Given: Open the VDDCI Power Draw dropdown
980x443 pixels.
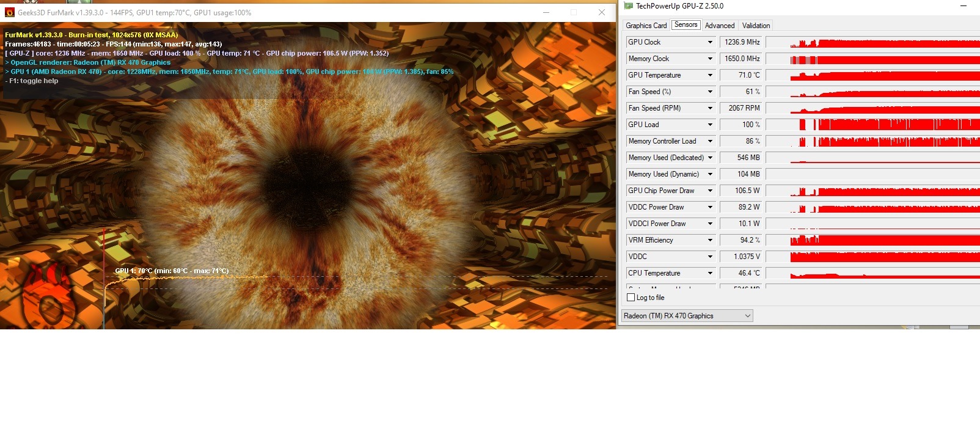Looking at the screenshot, I should point(710,224).
